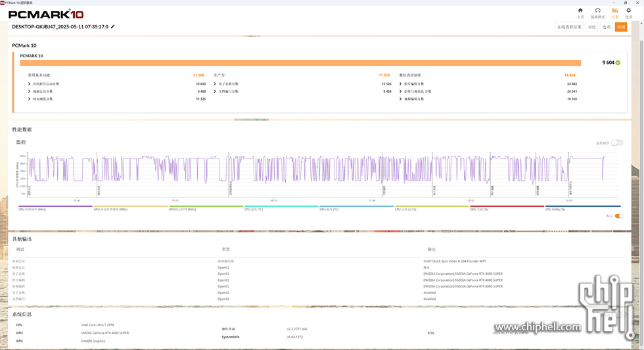
Task: Click result name DESKTOP-GKJBJ47_2025-05-11 07:35:17.0
Action: pyautogui.click(x=60, y=27)
